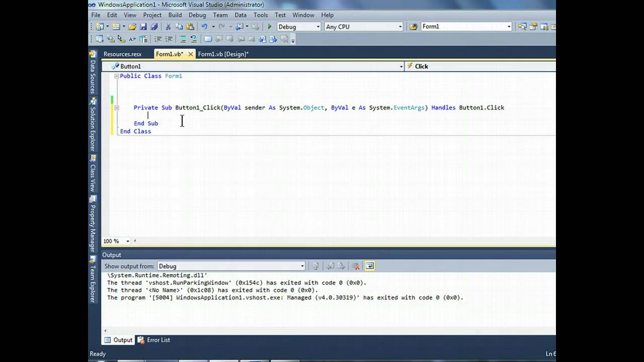Click 'Handles Button1.Click' text in code

coord(467,108)
